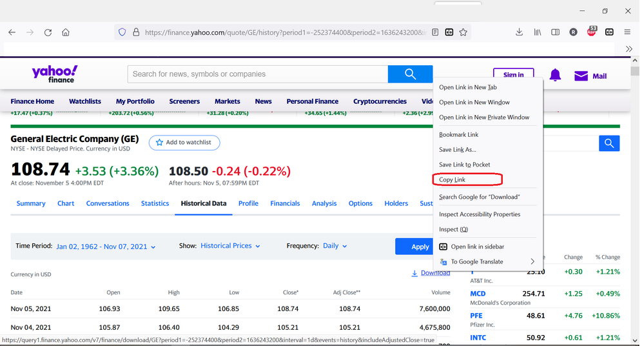Screen dimensions: 644x346
Task: Click the Yahoo Finance logo
Action: pyautogui.click(x=55, y=74)
